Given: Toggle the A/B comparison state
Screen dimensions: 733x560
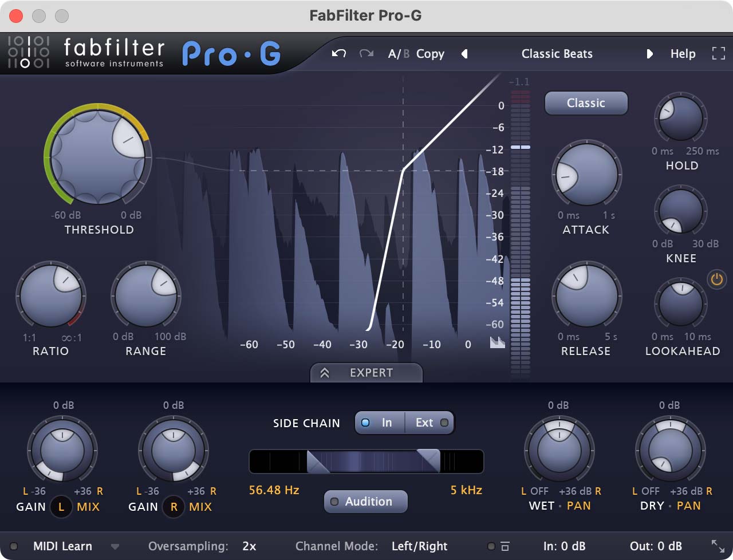Looking at the screenshot, I should click(399, 54).
